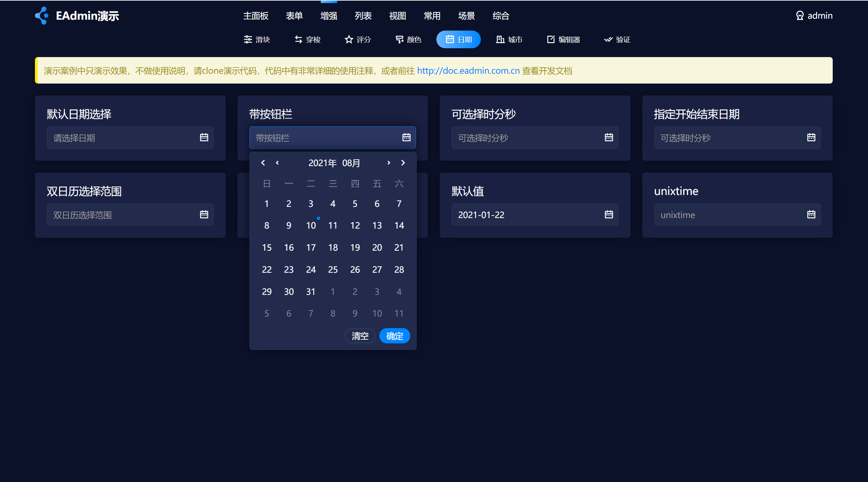Pick August 10 (today) in calendar

tap(311, 225)
